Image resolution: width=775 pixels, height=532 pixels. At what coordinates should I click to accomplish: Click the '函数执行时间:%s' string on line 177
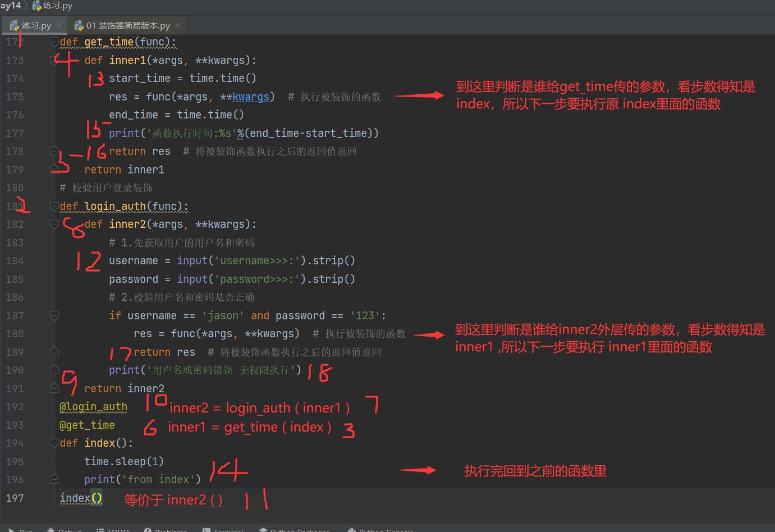[191, 133]
